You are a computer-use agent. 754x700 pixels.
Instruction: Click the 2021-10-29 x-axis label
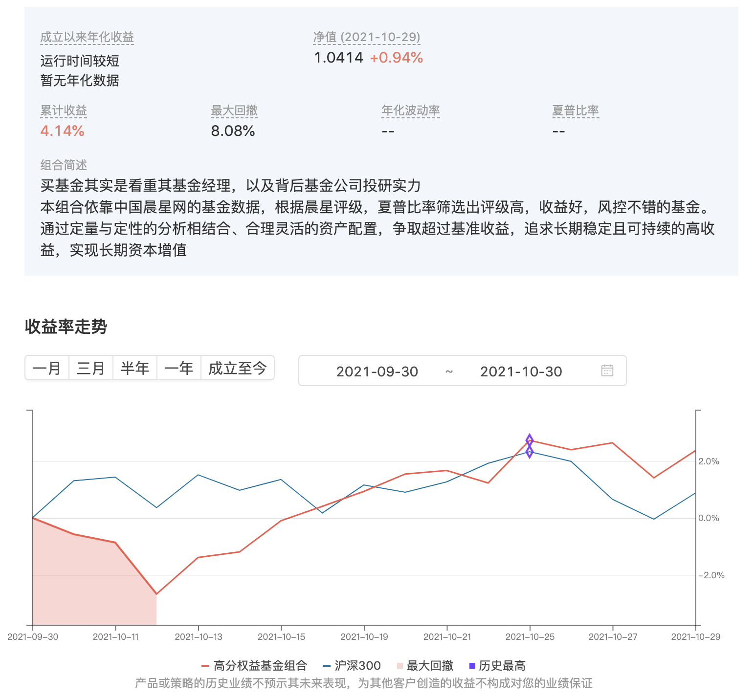coord(695,636)
